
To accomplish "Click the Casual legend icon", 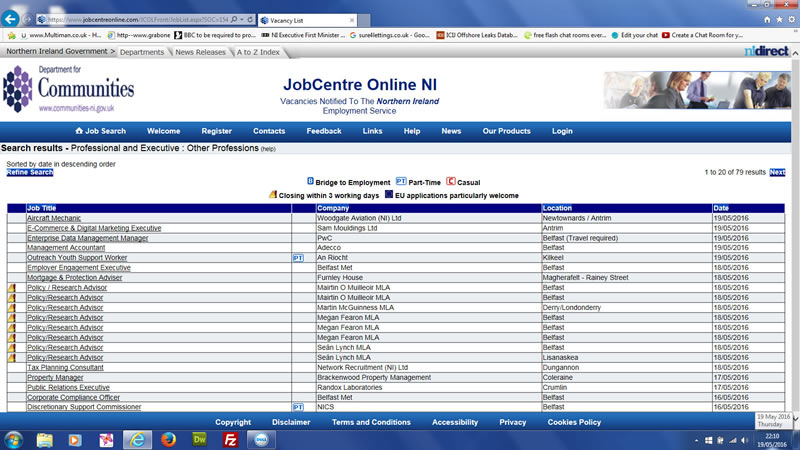I will [451, 181].
